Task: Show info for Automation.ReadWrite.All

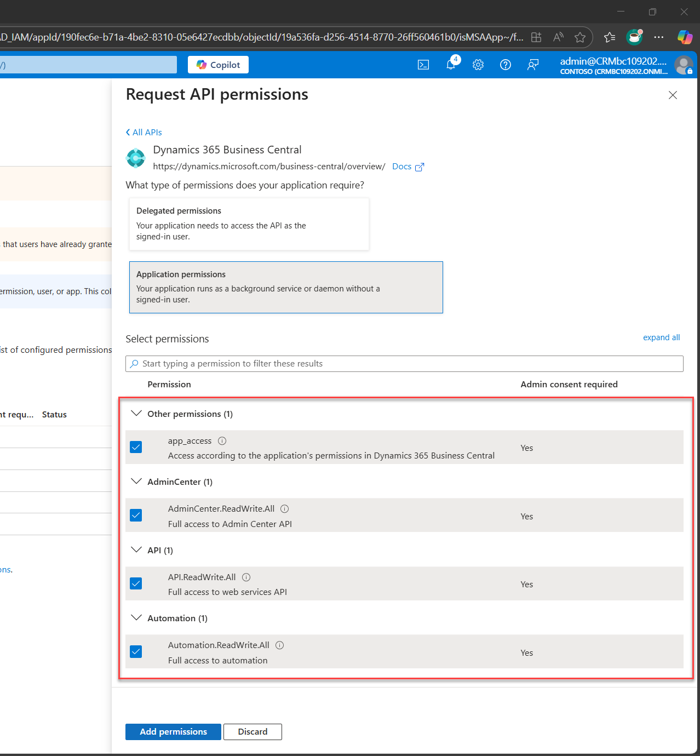Action: tap(279, 645)
